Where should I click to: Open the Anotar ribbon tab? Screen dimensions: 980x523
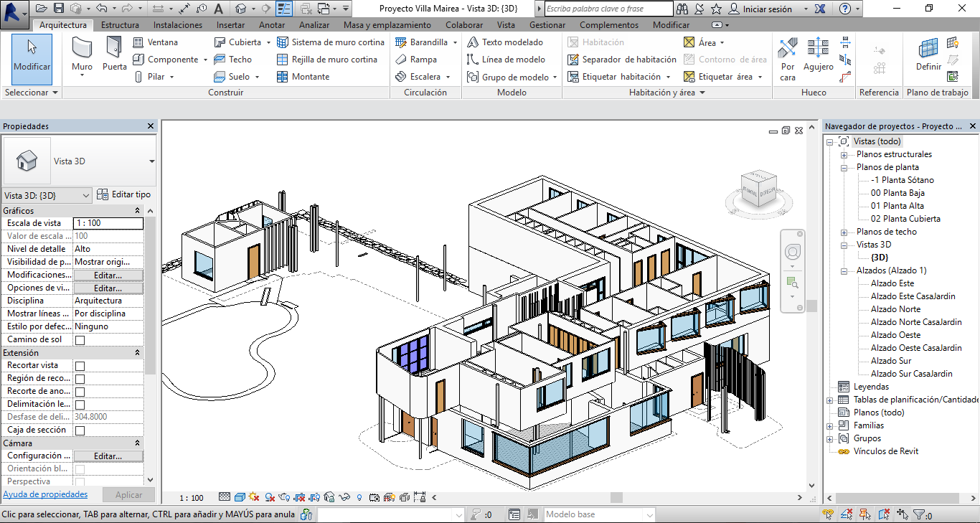pyautogui.click(x=272, y=25)
